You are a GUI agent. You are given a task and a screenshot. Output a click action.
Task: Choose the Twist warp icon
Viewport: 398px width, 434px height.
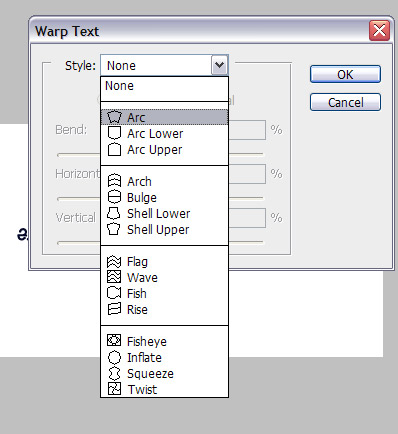click(114, 389)
